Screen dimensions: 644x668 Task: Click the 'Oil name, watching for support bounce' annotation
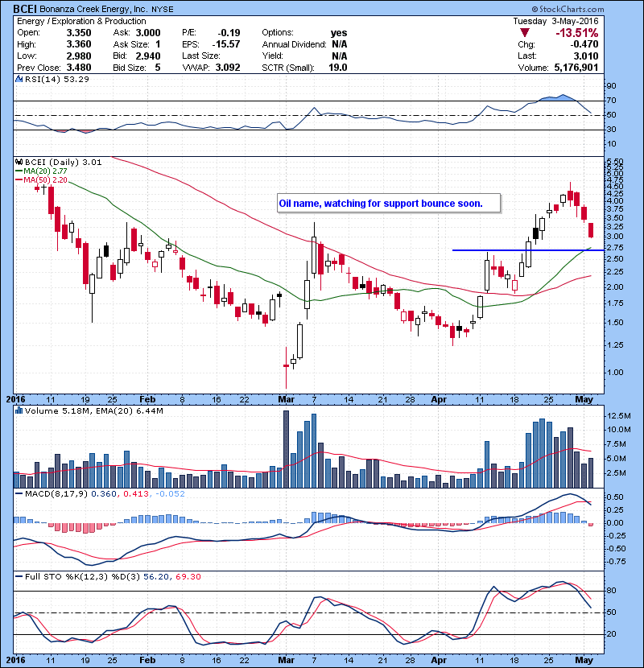pos(389,204)
